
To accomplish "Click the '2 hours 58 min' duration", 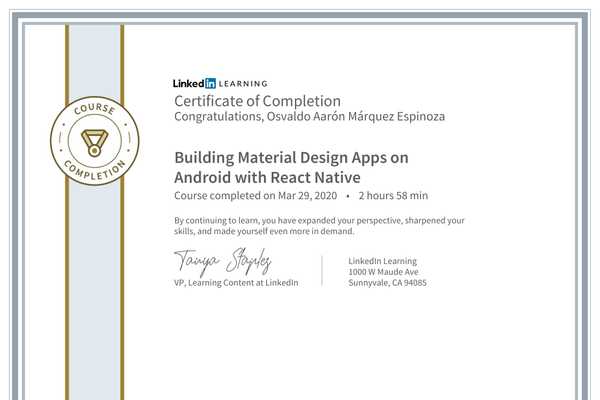I will point(393,196).
